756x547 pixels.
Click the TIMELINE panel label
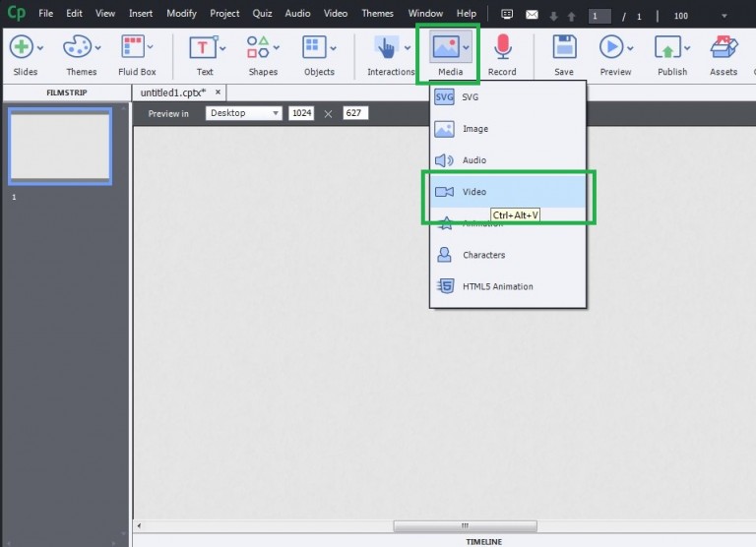tap(484, 542)
